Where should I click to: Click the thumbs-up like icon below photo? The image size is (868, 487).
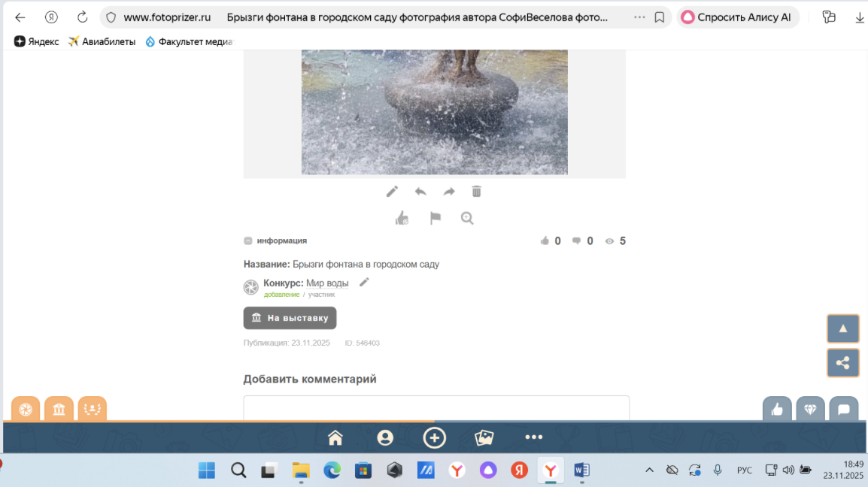(x=402, y=218)
